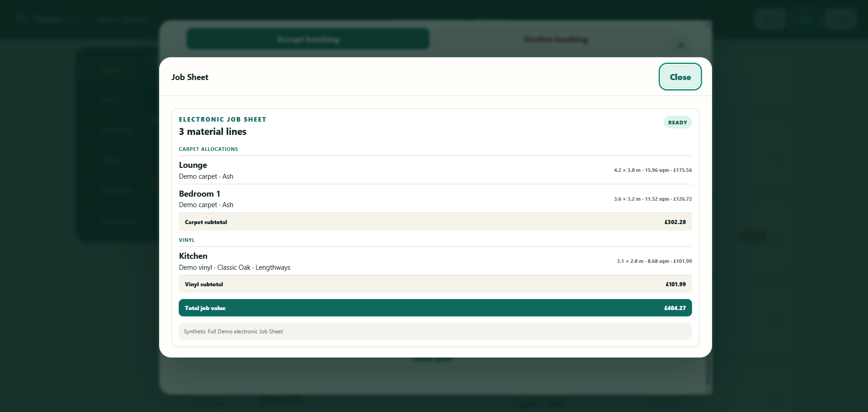Click the CARPET ALLOCATIONS section header

[208, 149]
